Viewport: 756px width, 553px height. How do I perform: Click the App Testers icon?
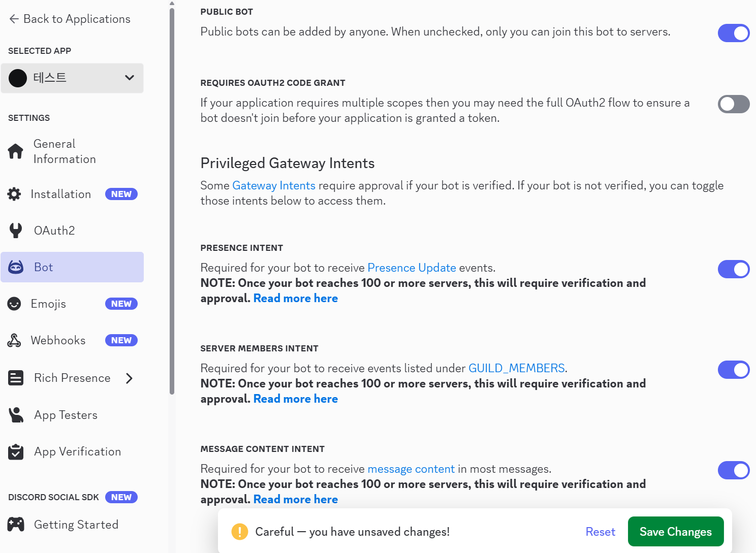click(x=16, y=415)
